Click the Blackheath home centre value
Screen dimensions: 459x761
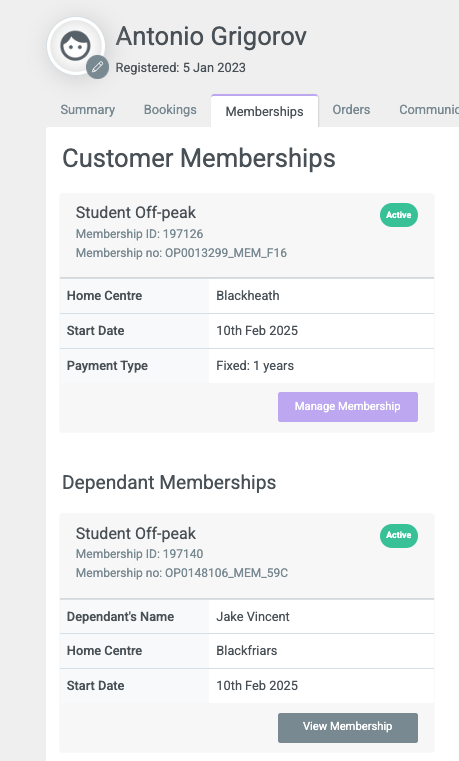point(248,296)
